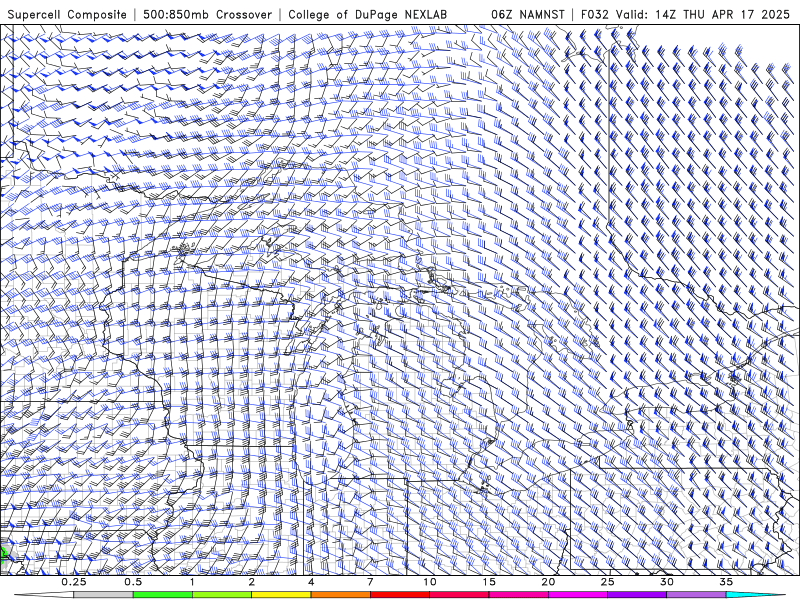Image resolution: width=800 pixels, height=600 pixels.
Task: Click the legend value 4
Action: coord(311,582)
